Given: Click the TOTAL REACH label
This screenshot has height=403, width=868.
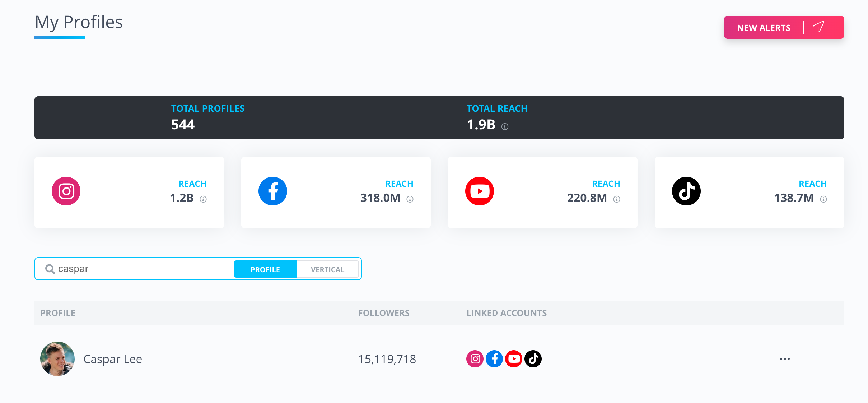Looking at the screenshot, I should (x=497, y=108).
